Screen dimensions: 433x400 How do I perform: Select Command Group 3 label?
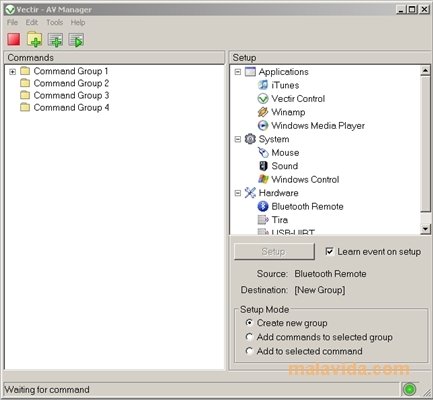[x=71, y=95]
